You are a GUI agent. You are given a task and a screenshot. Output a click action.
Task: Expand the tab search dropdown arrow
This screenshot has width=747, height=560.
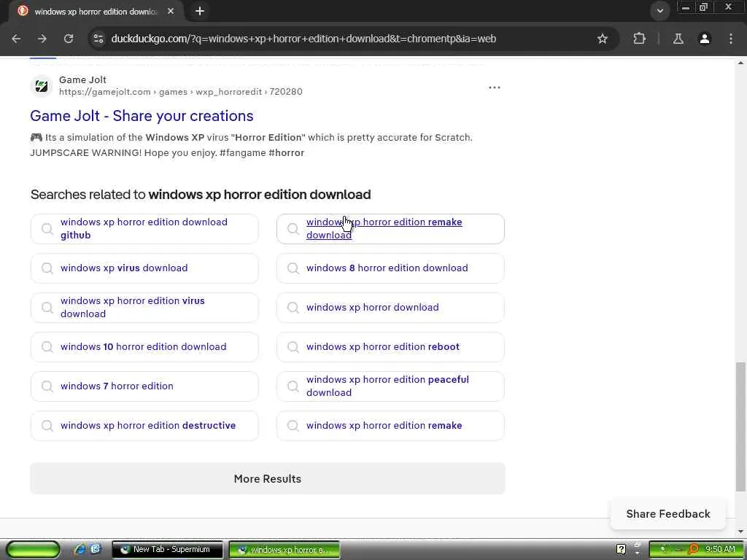(659, 11)
